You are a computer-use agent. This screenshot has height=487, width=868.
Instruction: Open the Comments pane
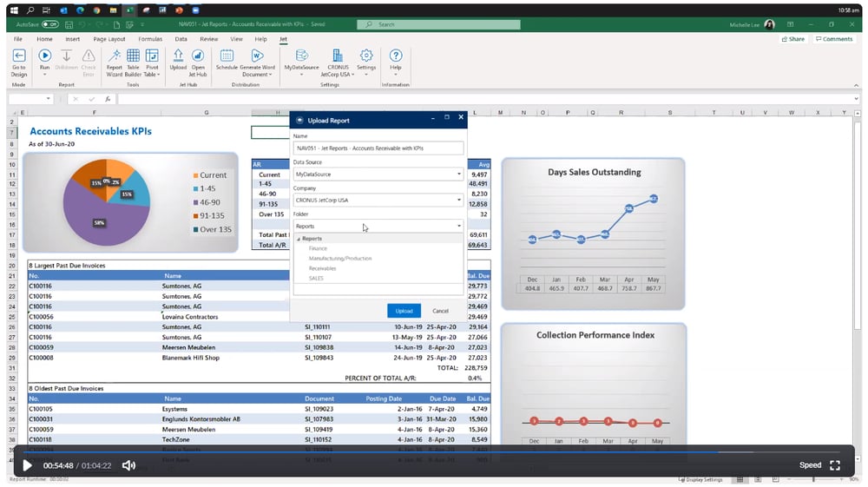pos(834,39)
